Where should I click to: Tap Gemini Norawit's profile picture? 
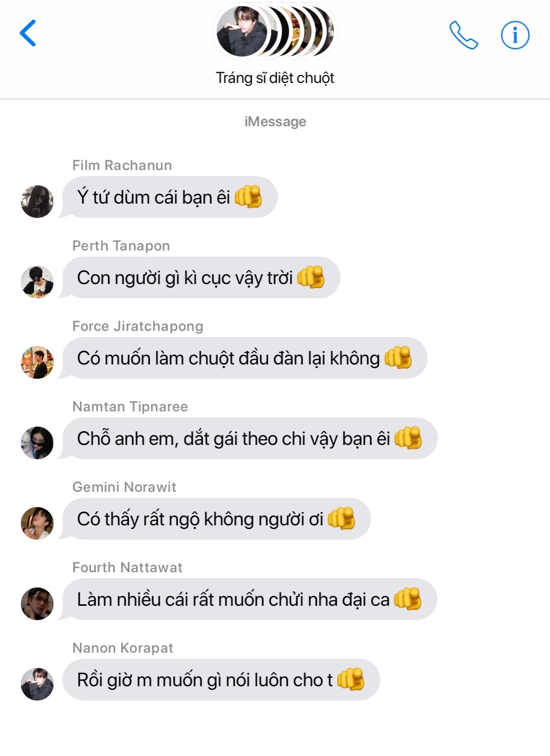37,523
